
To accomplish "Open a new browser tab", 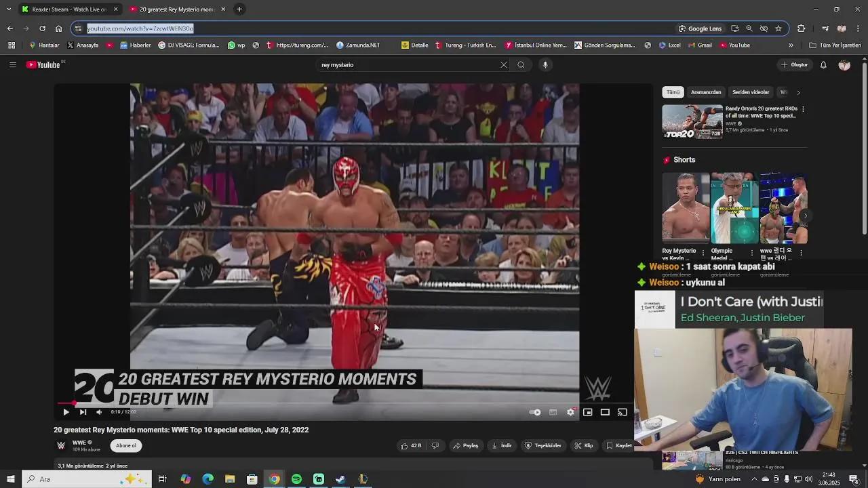I will 239,9.
